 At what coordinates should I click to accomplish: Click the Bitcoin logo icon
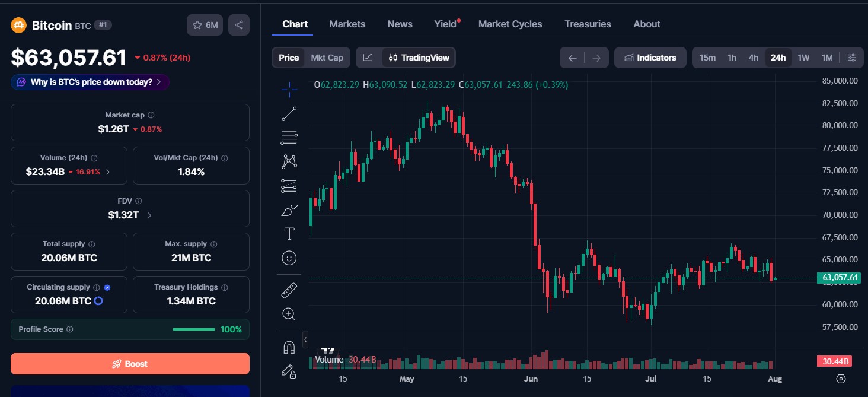coord(18,25)
